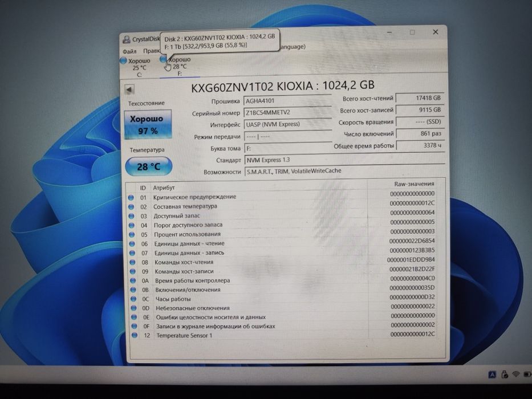Click status circle of 09 Команды хост-записи
Screen dimensions: 532x399
click(x=133, y=272)
